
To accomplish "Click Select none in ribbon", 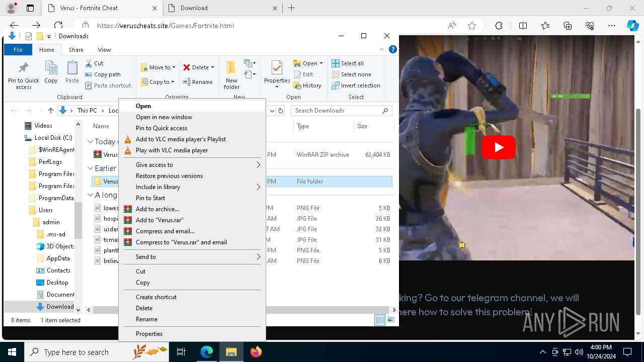I will [351, 74].
